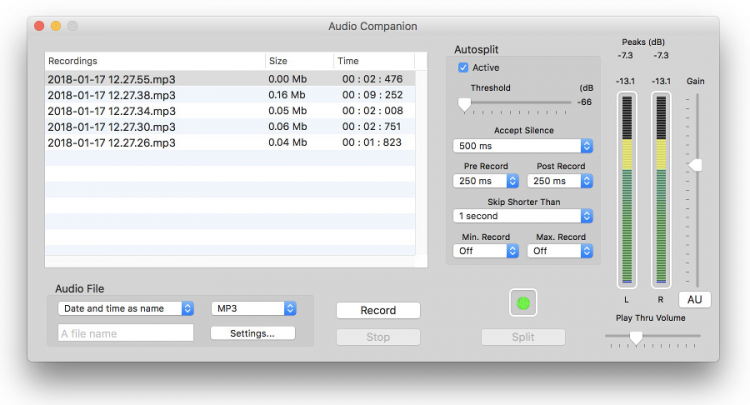Toggle the Autosplit Active checkbox
This screenshot has height=405, width=750.
click(x=463, y=68)
